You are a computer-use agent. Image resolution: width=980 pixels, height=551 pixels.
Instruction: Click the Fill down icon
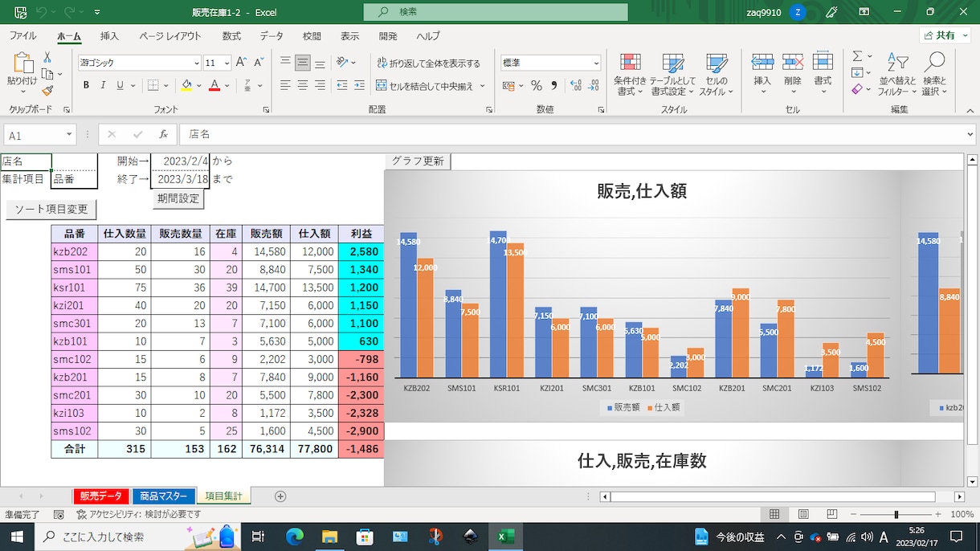pyautogui.click(x=857, y=73)
